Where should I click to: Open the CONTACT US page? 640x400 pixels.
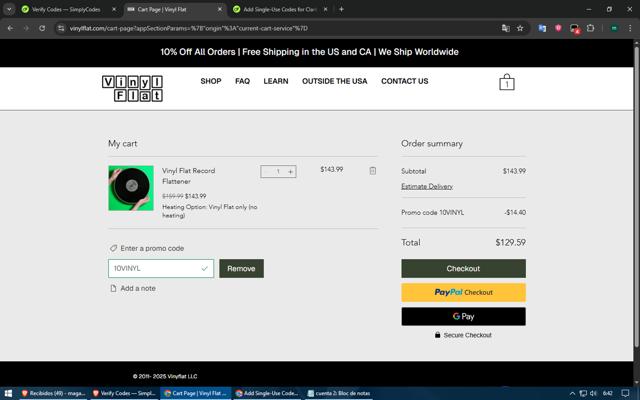(404, 81)
